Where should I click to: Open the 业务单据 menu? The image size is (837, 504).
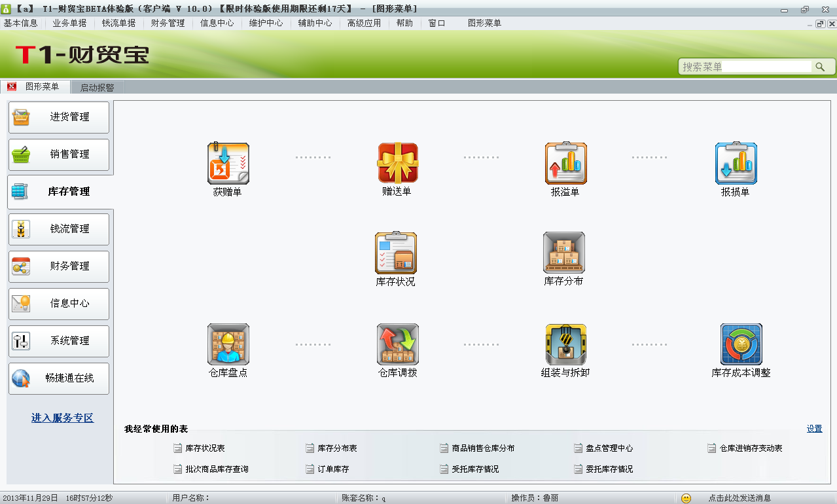69,23
